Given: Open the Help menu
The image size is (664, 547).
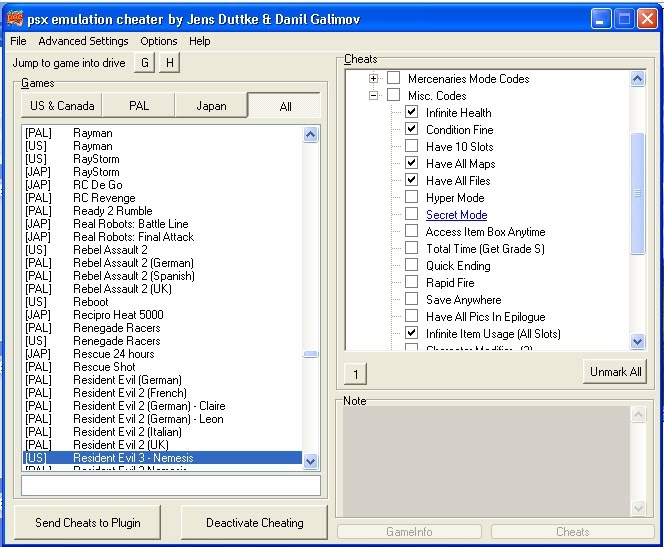Looking at the screenshot, I should 199,41.
